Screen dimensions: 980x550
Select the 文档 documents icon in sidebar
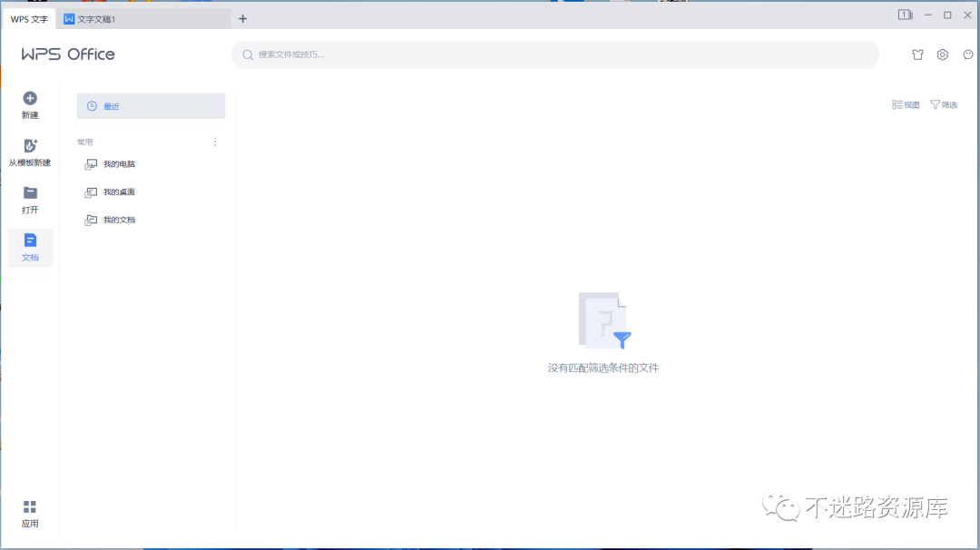click(30, 245)
